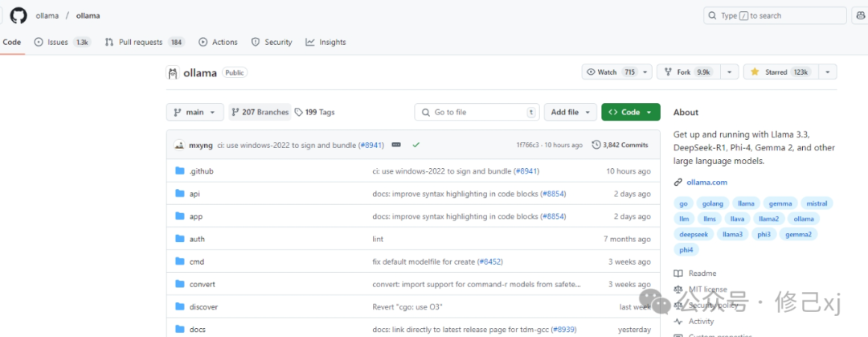Image resolution: width=868 pixels, height=337 pixels.
Task: Click the Fork button
Action: click(690, 72)
